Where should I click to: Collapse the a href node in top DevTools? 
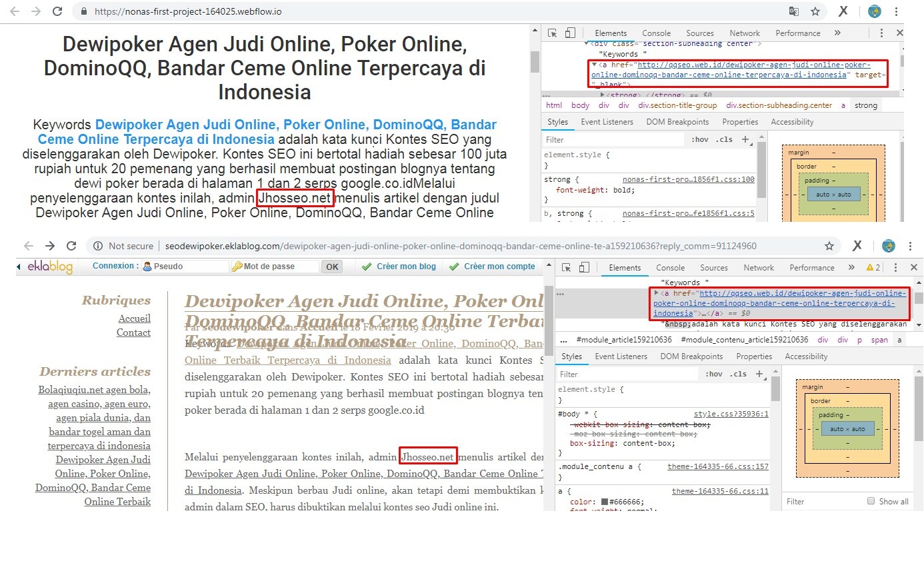(x=594, y=65)
